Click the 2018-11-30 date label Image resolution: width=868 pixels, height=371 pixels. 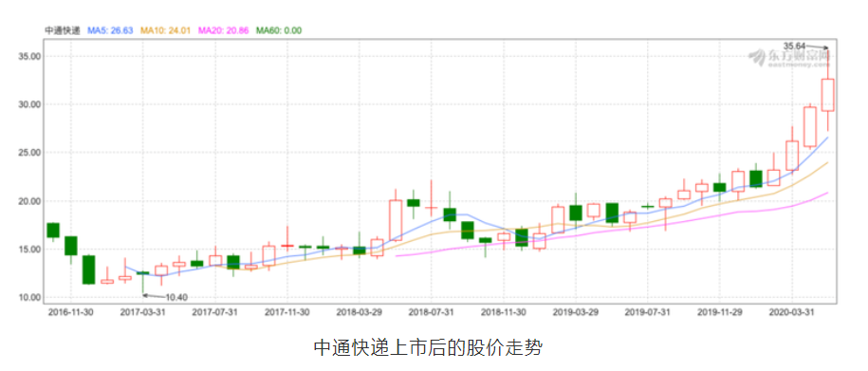pos(503,312)
